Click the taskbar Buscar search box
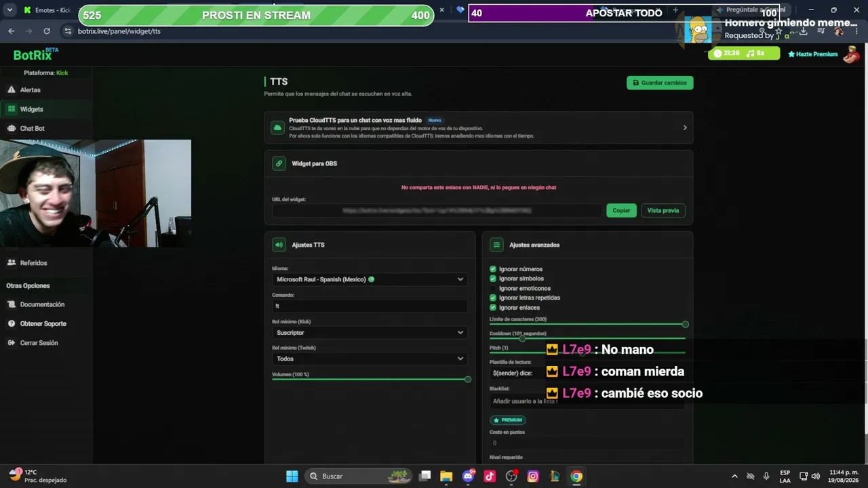The height and width of the screenshot is (488, 868). coord(359,476)
